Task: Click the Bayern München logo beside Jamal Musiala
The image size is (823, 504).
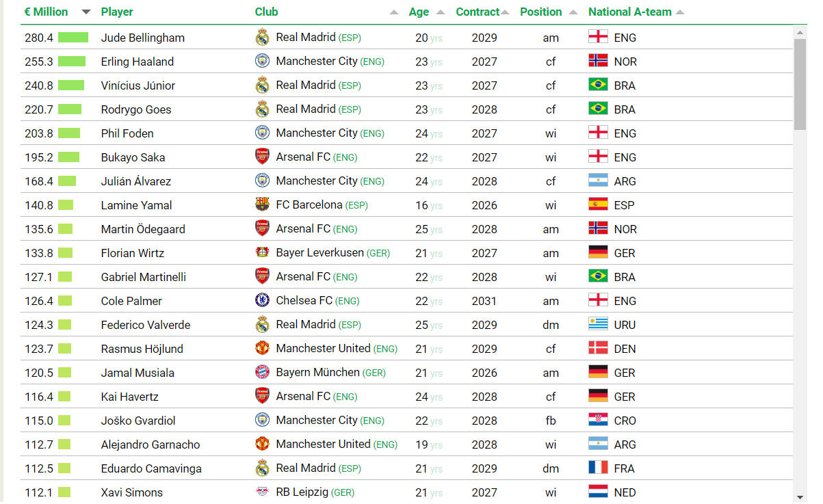Action: [x=262, y=372]
